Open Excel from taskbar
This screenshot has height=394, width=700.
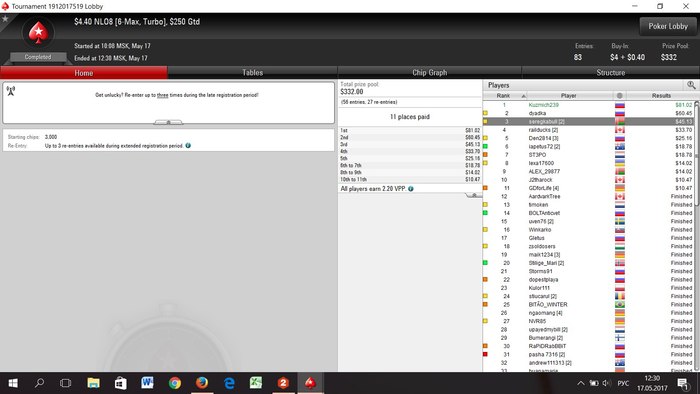pos(256,383)
